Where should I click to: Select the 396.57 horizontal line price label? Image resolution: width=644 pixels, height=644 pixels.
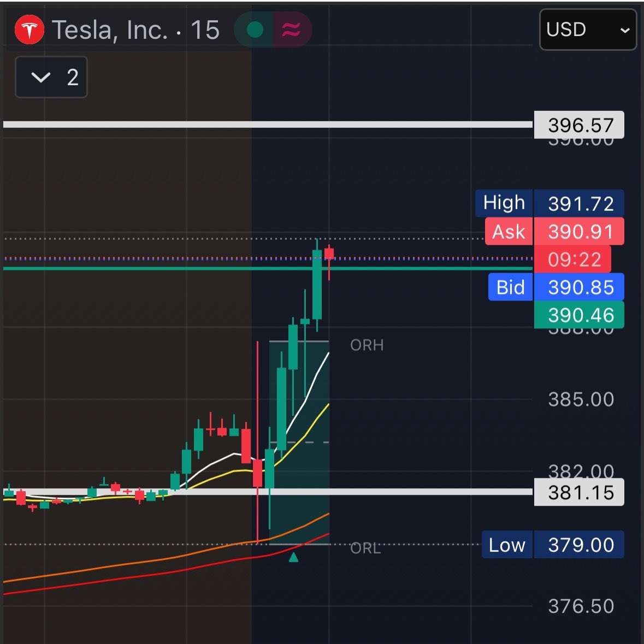[x=578, y=125]
